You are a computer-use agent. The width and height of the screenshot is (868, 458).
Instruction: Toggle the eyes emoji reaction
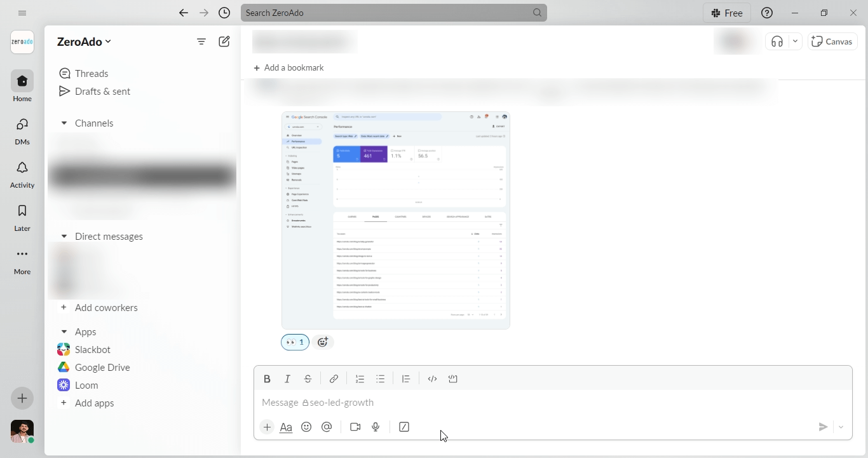[295, 342]
